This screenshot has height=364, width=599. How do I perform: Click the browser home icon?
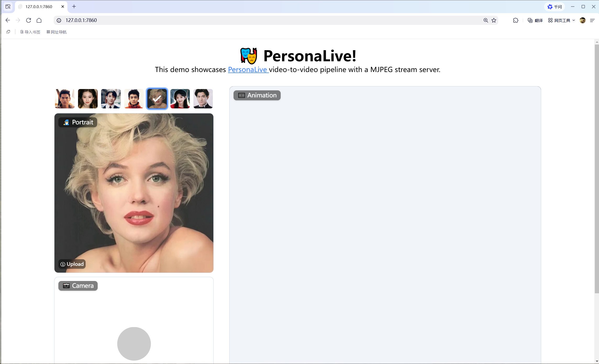[39, 20]
